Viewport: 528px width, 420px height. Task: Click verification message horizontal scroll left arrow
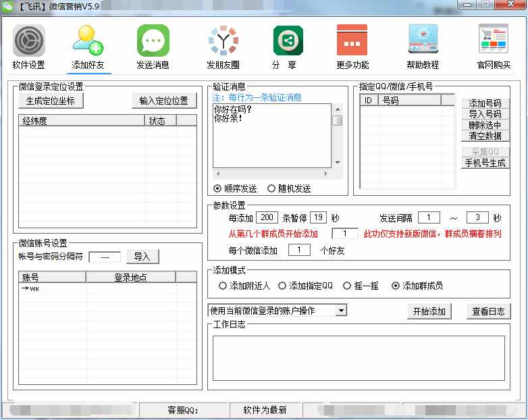(218, 174)
